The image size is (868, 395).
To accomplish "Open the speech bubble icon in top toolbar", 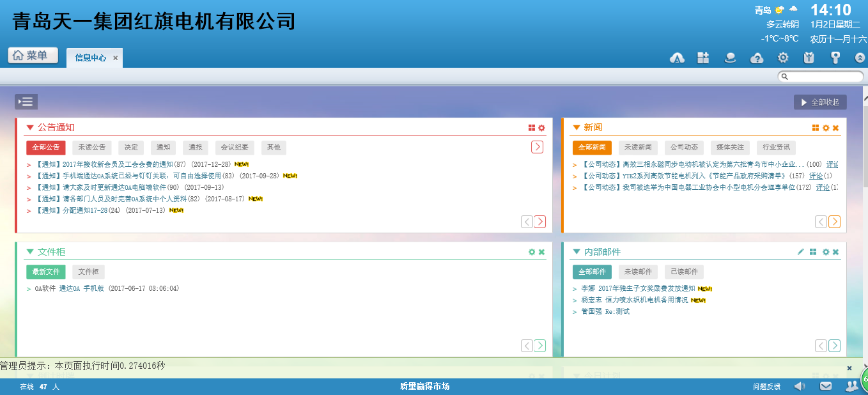I will click(730, 58).
